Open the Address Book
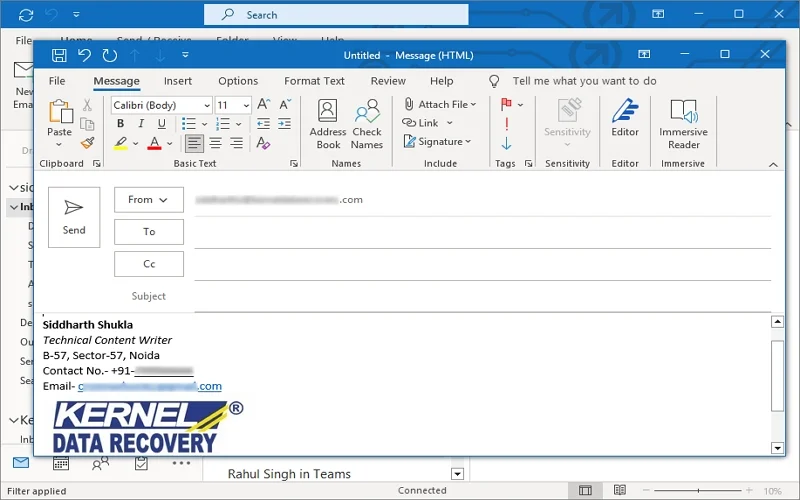 pyautogui.click(x=328, y=124)
